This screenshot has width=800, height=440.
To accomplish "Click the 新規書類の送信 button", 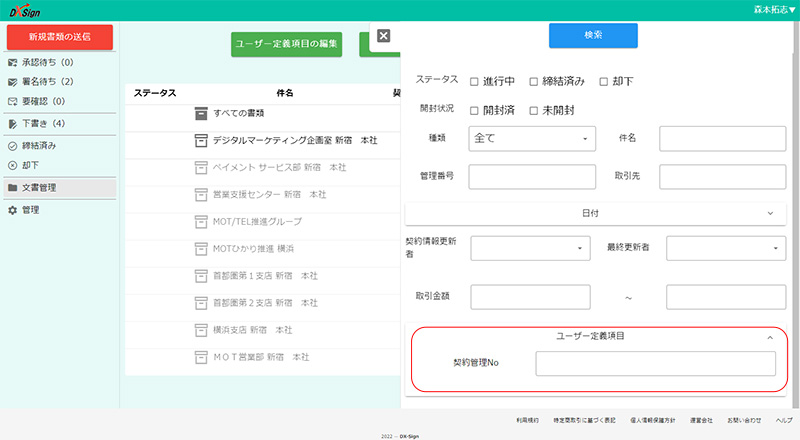I will point(60,37).
